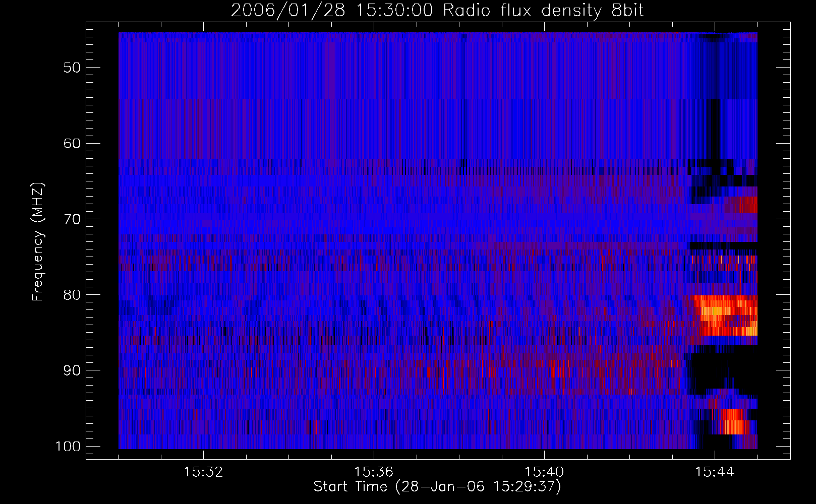Click the 15:40 time tick label
Screen dimensions: 816x504
(x=544, y=472)
